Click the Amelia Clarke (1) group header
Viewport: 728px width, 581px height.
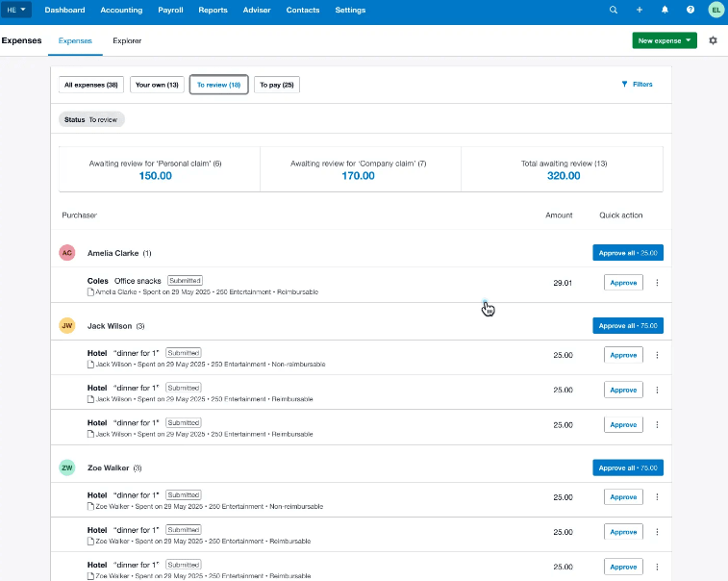pos(362,253)
